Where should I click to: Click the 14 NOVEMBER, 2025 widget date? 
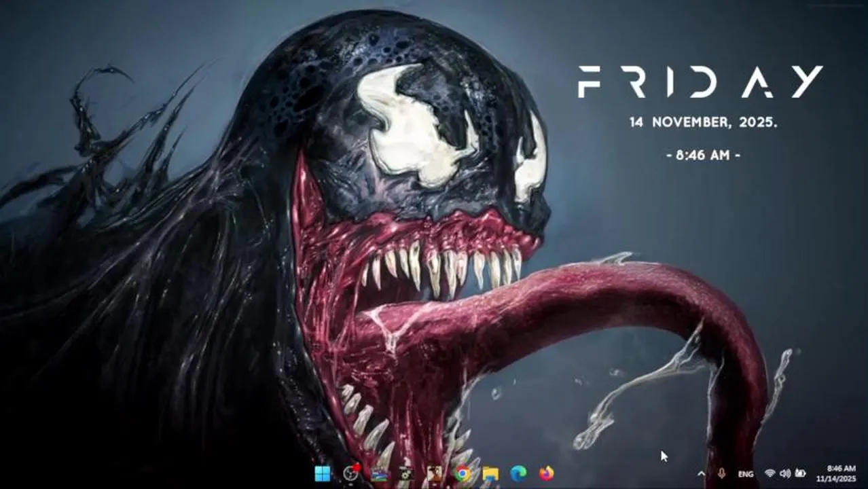point(703,122)
